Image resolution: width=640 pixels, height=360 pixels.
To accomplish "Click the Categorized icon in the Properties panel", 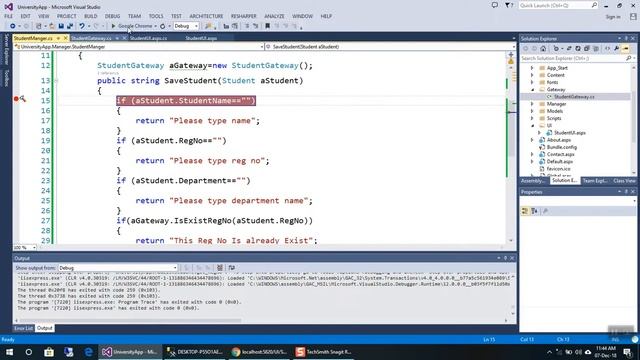I will click(x=525, y=211).
